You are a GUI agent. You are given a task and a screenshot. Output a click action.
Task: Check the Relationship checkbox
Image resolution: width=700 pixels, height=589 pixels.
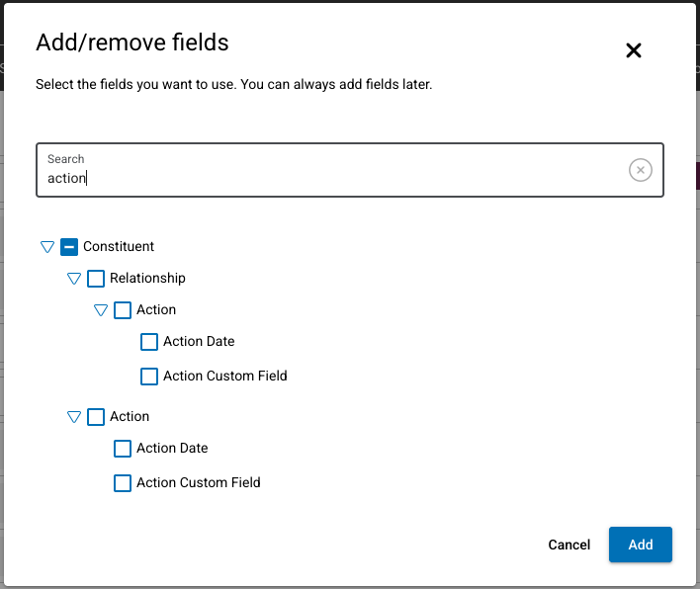[x=96, y=279]
